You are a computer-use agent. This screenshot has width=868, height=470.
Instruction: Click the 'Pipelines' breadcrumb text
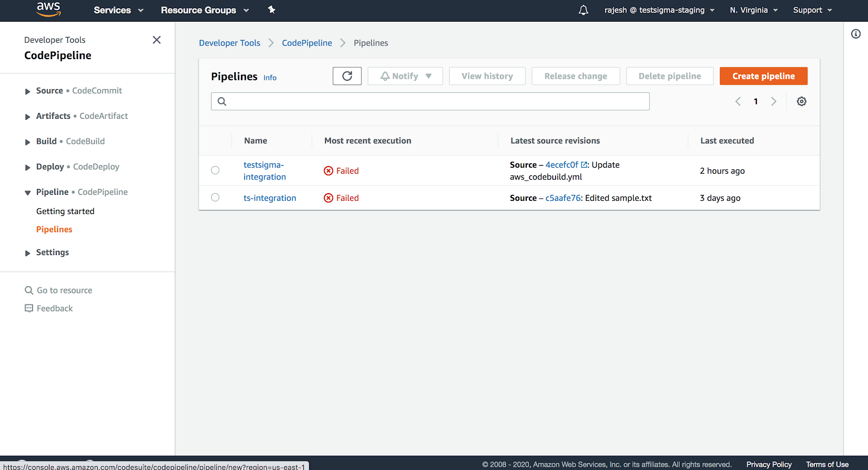tap(371, 43)
